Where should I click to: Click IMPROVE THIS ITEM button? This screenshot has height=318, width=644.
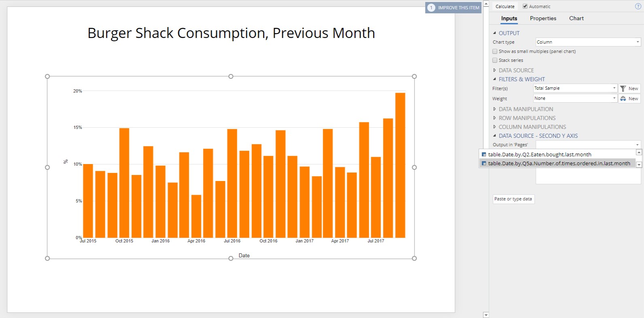[x=453, y=8]
